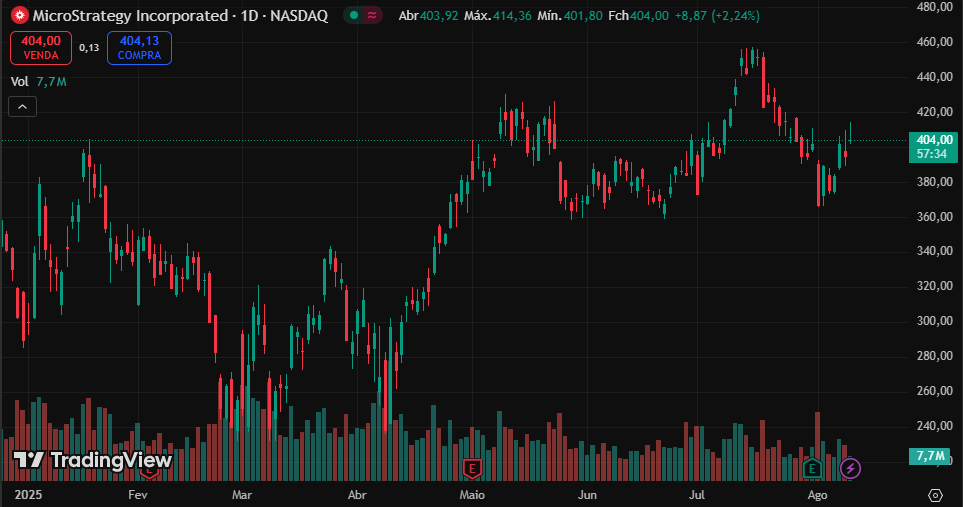This screenshot has height=507, width=963.
Task: Select the Vol volume indicator label
Action: pyautogui.click(x=20, y=82)
